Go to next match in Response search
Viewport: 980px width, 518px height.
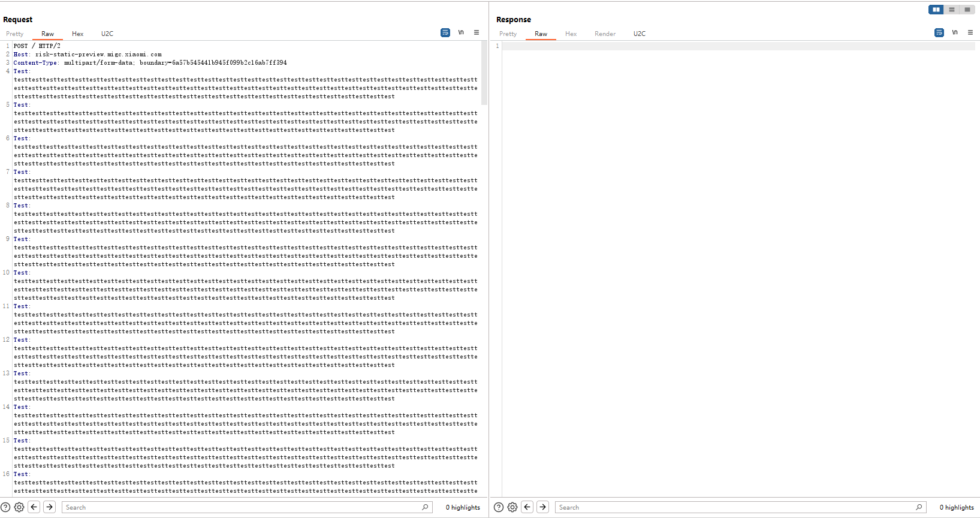coord(543,507)
